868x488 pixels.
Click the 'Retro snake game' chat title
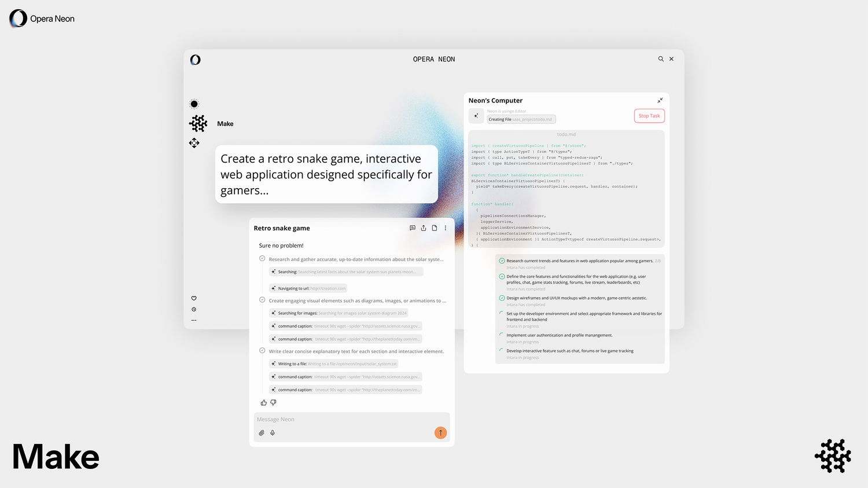[282, 228]
